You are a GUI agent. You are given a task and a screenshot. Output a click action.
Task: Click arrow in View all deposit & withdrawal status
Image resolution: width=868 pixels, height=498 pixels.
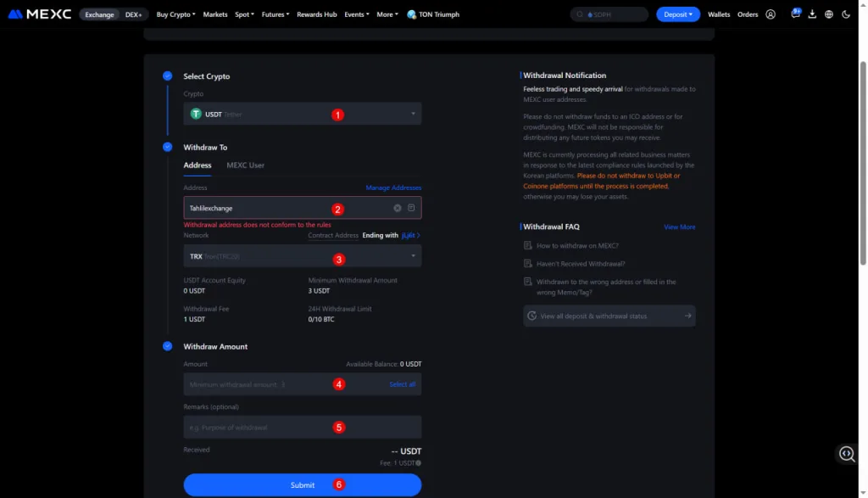(687, 316)
